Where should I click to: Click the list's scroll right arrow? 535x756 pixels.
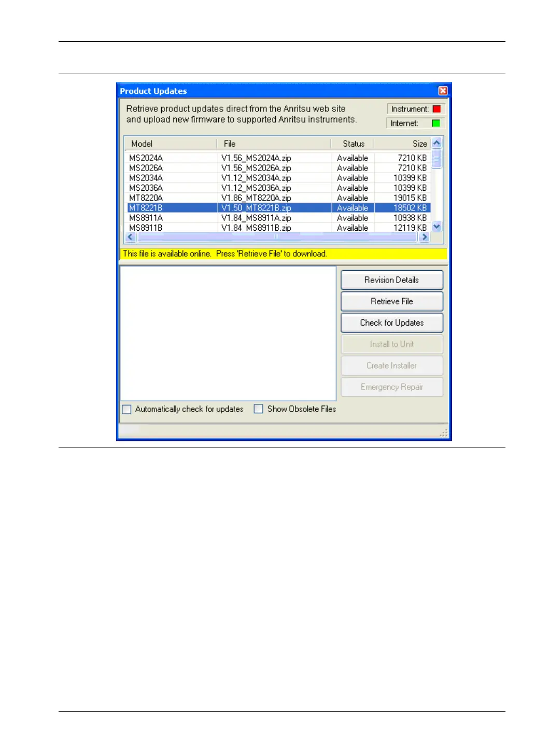425,237
